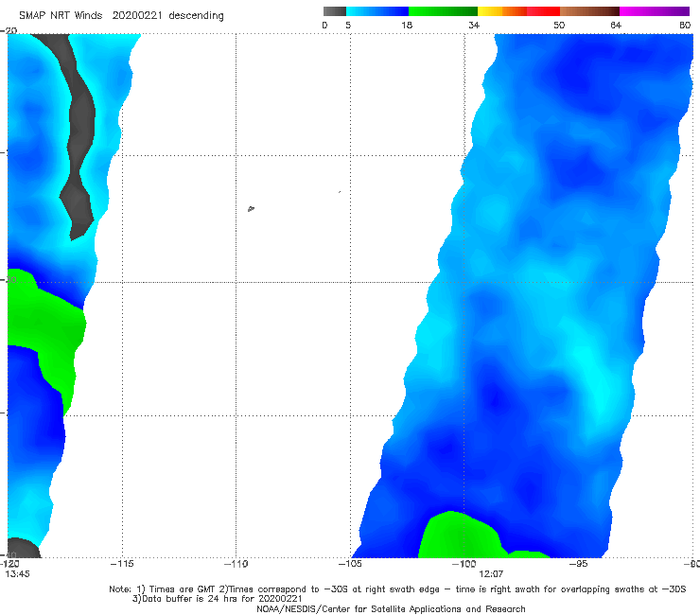This screenshot has height=615, width=700.
Task: Click the '-95' longitude axis label
Action: pyautogui.click(x=578, y=564)
